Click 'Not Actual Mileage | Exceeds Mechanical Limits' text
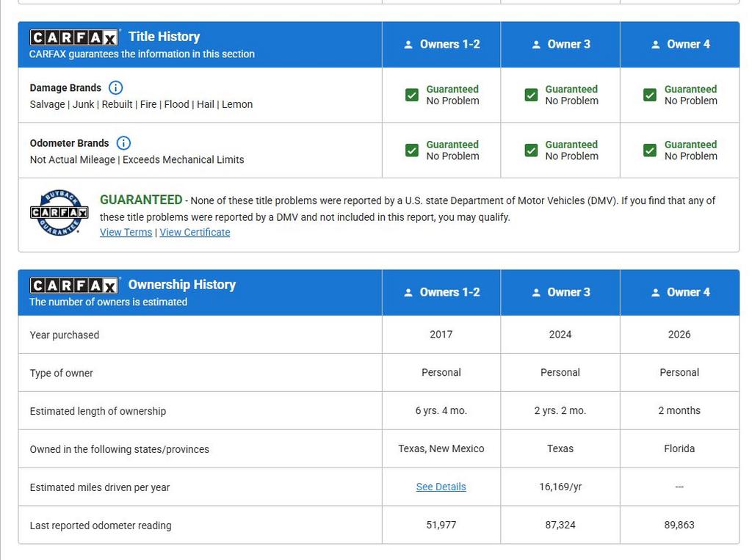Image resolution: width=752 pixels, height=560 pixels. pos(137,159)
